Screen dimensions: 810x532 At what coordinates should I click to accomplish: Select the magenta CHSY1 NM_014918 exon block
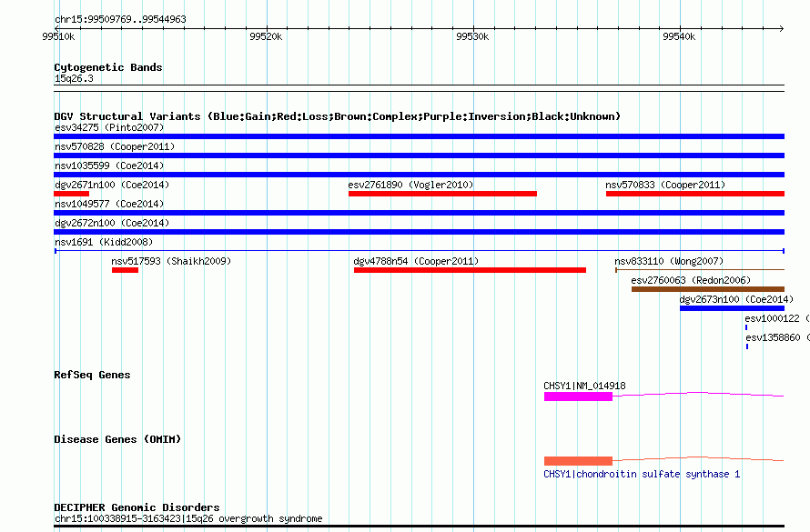coord(578,396)
